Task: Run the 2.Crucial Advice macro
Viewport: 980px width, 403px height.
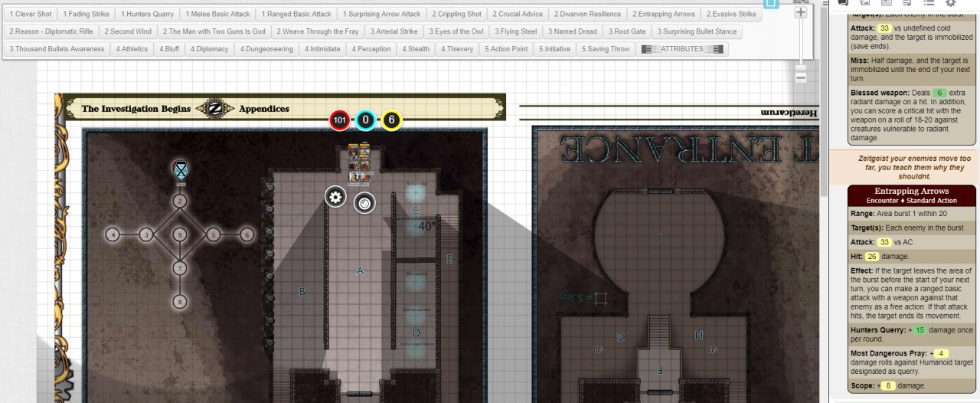Action: click(x=518, y=14)
